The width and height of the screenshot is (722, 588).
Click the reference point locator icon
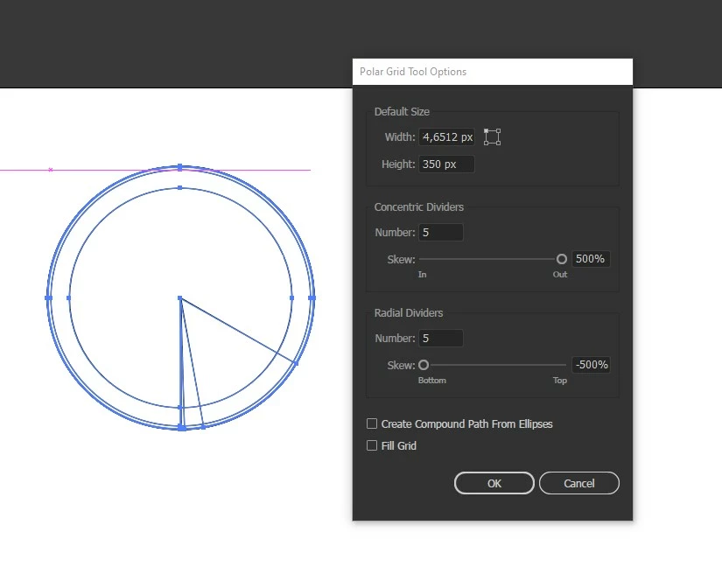coord(492,137)
